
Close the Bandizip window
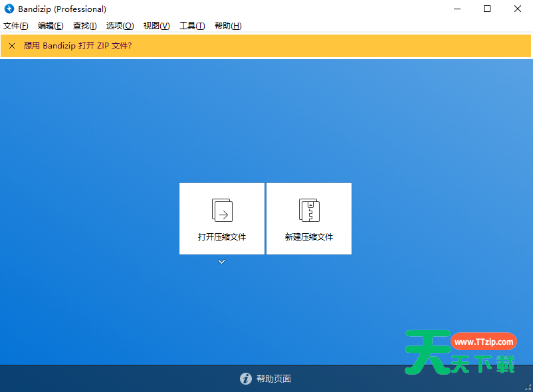tap(518, 9)
